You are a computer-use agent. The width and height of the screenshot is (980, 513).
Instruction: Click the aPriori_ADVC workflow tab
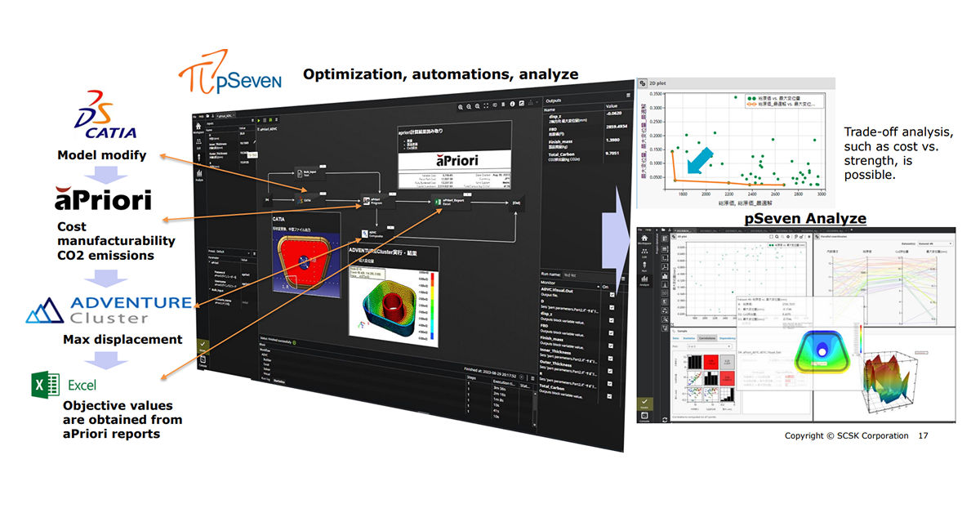click(225, 115)
